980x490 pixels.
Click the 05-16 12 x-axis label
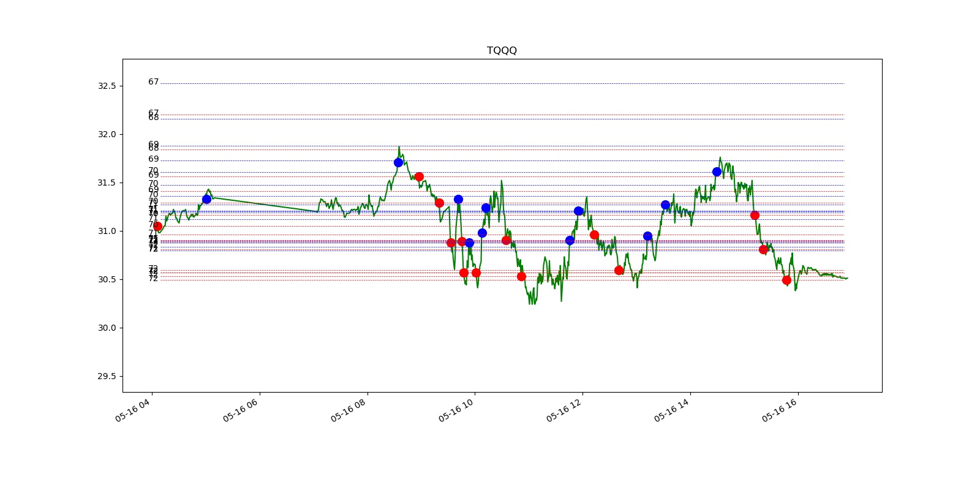click(564, 409)
